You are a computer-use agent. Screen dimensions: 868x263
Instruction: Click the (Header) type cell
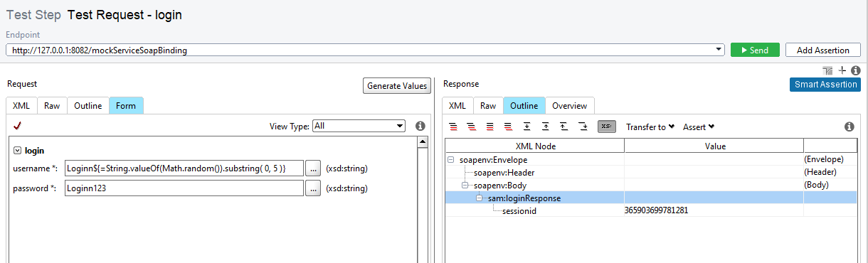(x=820, y=172)
